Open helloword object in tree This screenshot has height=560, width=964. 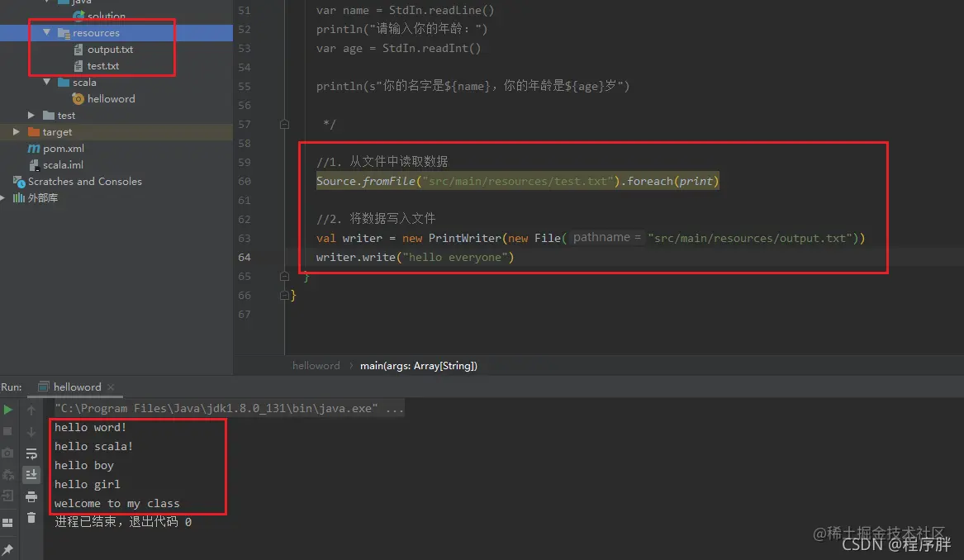pyautogui.click(x=112, y=98)
